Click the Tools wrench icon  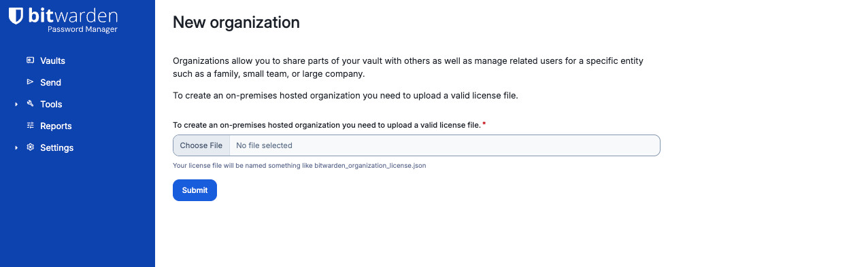30,104
